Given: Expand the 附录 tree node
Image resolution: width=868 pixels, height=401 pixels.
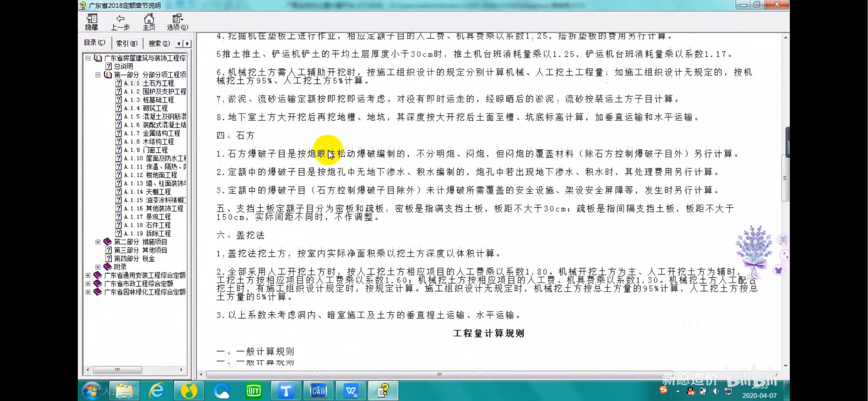Looking at the screenshot, I should (98, 267).
